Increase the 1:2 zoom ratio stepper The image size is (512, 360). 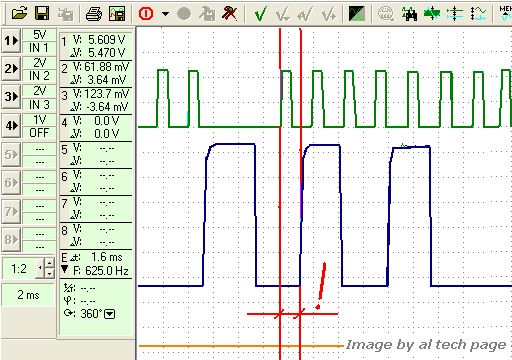[x=50, y=263]
